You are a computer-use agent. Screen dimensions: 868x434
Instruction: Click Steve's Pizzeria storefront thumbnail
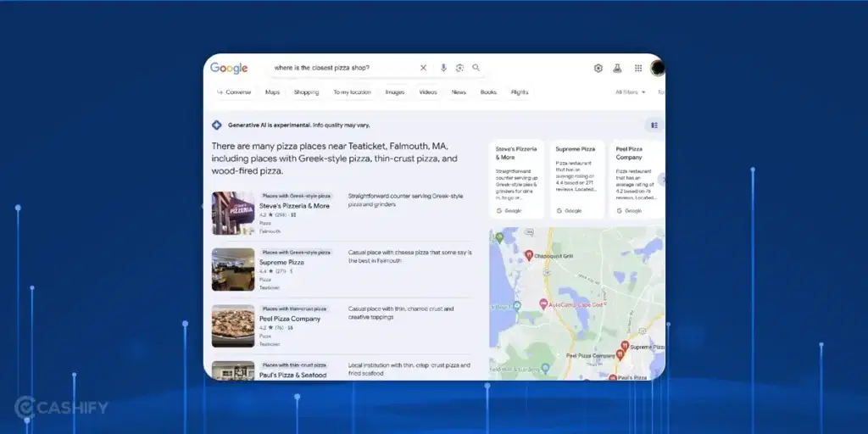pos(233,213)
